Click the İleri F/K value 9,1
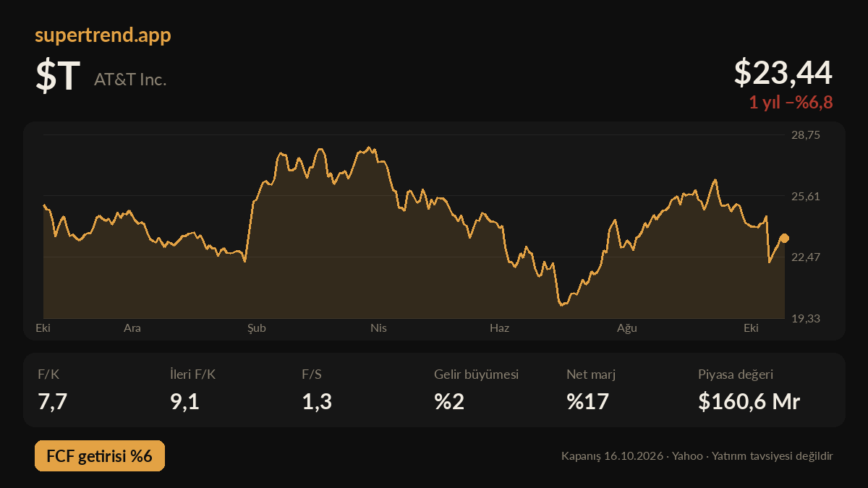This screenshot has width=868, height=488. click(x=184, y=401)
